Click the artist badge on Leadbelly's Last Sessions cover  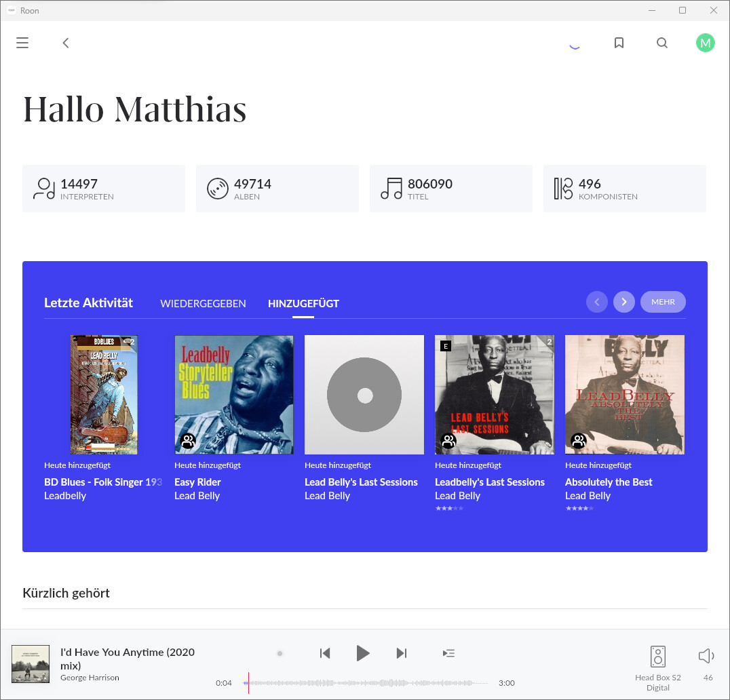point(449,441)
